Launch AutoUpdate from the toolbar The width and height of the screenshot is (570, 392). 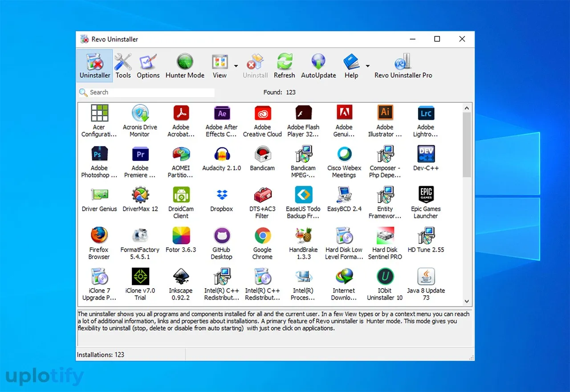click(x=318, y=66)
